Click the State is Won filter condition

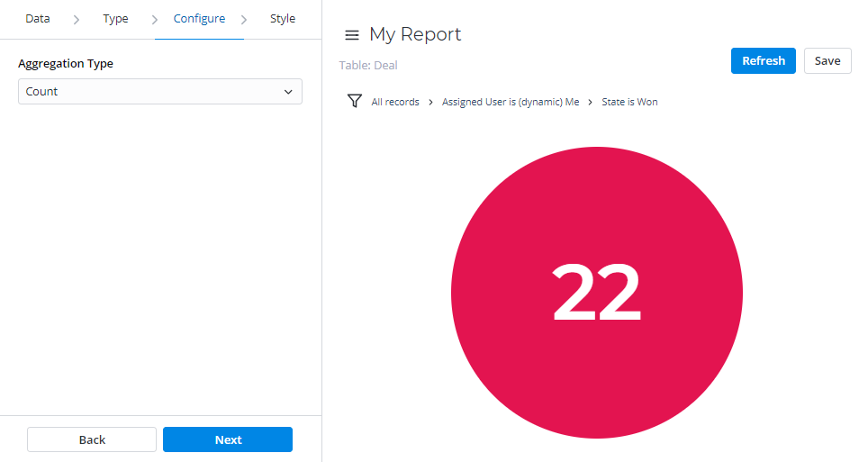629,103
